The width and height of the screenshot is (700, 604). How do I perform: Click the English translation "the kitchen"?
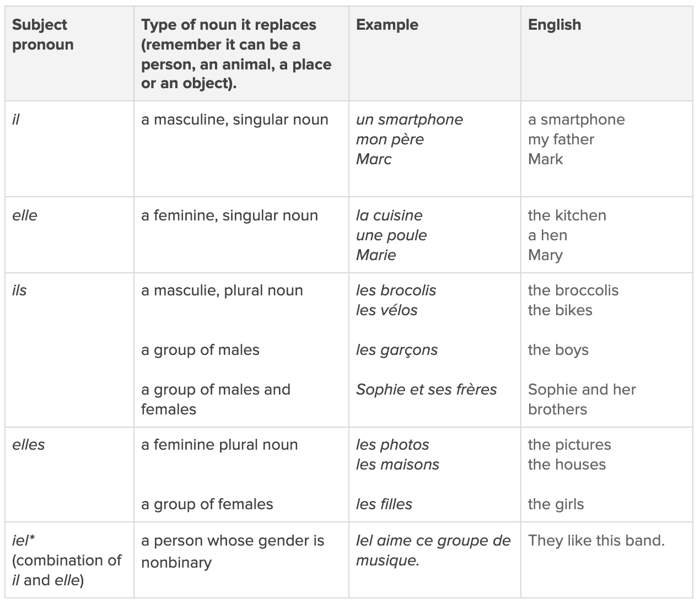(567, 215)
